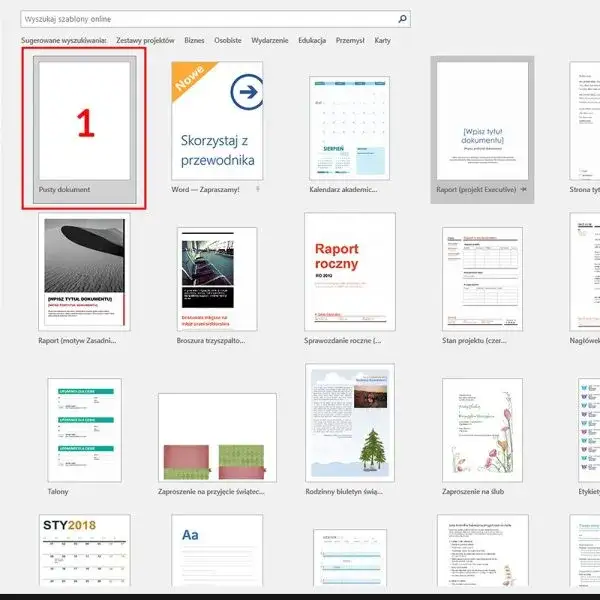Open Przemysł template category
Image resolution: width=600 pixels, height=600 pixels.
(350, 40)
